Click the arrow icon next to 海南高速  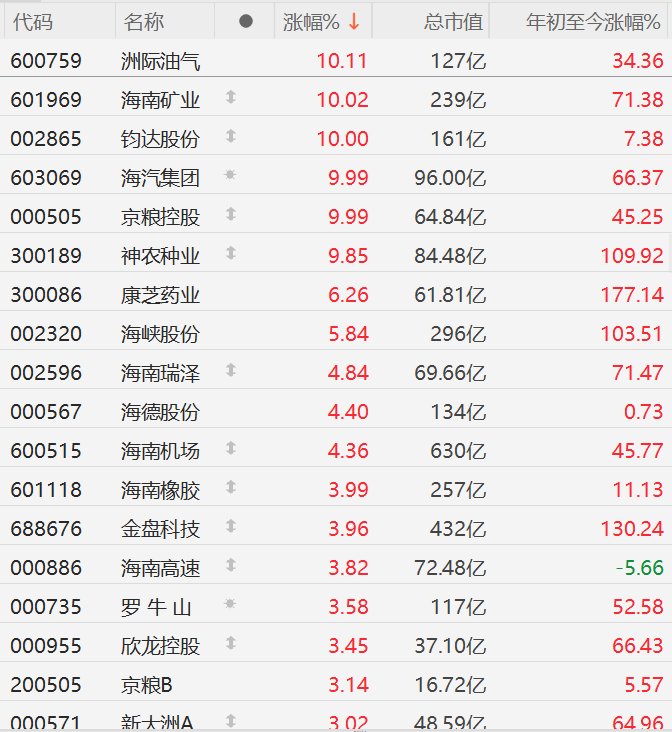click(x=231, y=566)
